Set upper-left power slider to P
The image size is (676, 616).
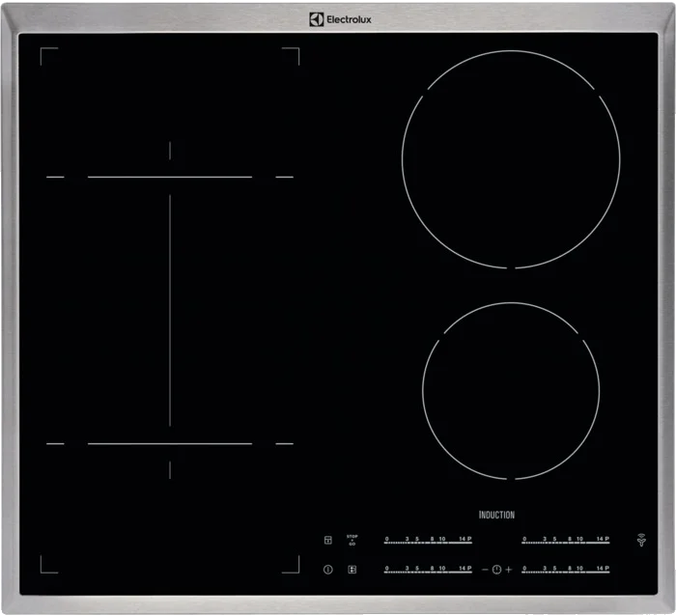468,541
